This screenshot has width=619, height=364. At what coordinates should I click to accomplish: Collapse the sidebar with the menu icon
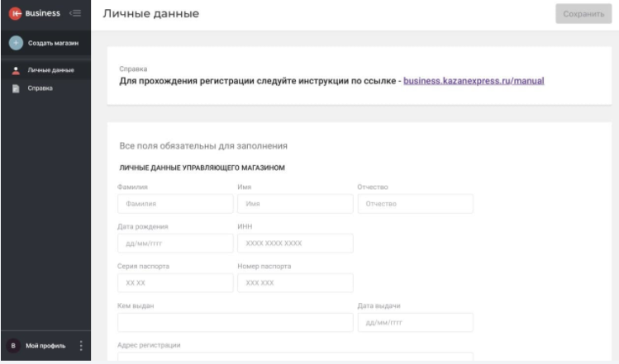tap(74, 14)
